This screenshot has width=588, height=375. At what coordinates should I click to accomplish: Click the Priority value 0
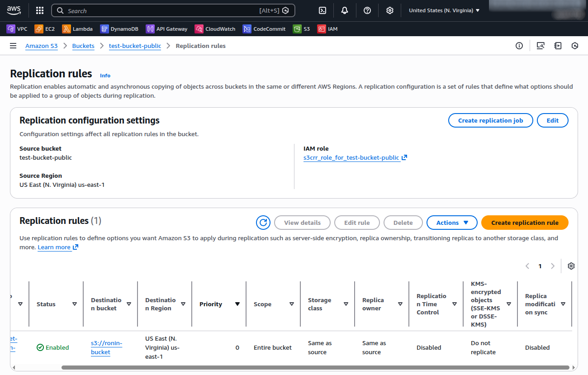pyautogui.click(x=237, y=347)
